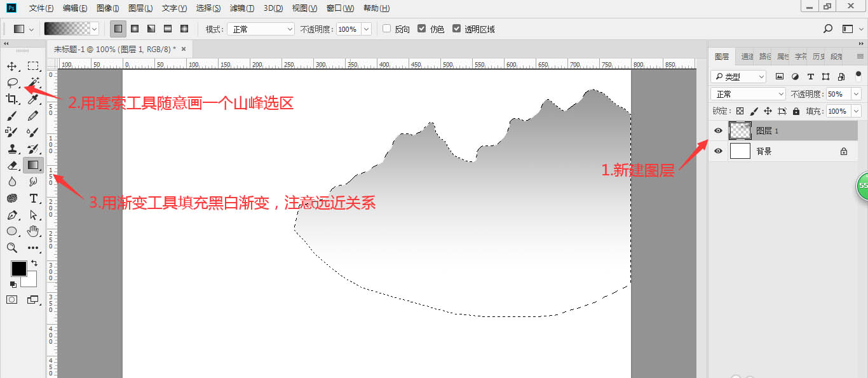
Task: Choose the Radial gradient style
Action: point(134,28)
